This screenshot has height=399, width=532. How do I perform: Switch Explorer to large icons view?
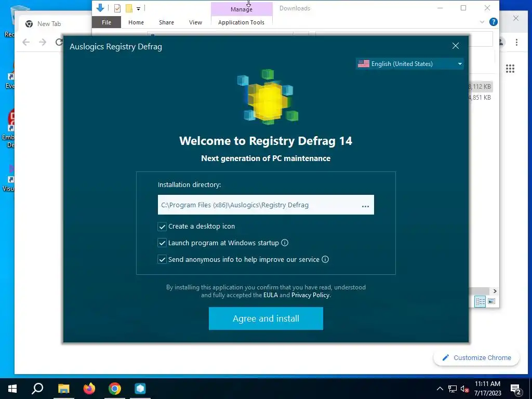point(491,301)
